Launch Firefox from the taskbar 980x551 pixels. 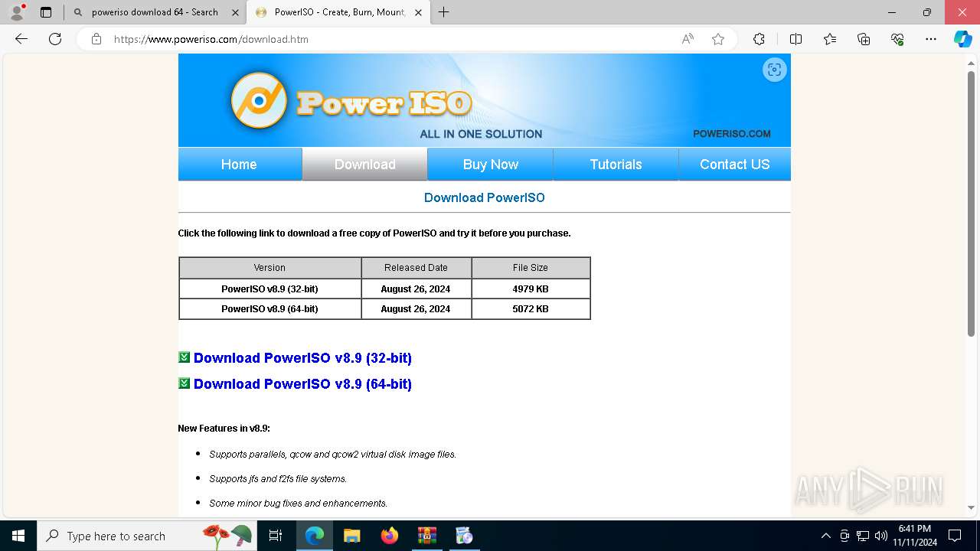click(389, 536)
